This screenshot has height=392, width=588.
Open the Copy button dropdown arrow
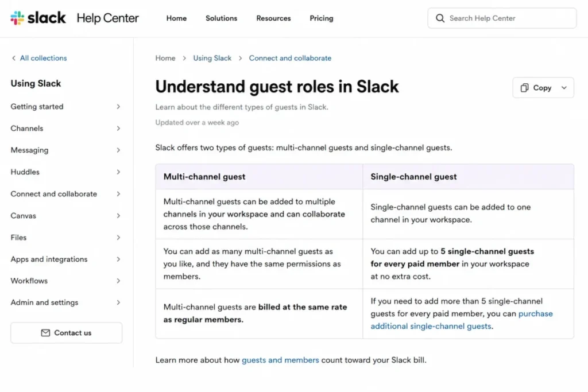564,88
